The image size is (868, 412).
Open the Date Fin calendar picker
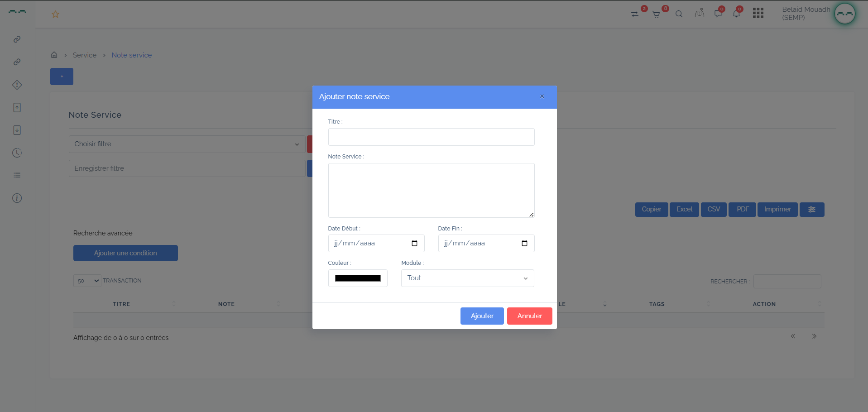[524, 244]
